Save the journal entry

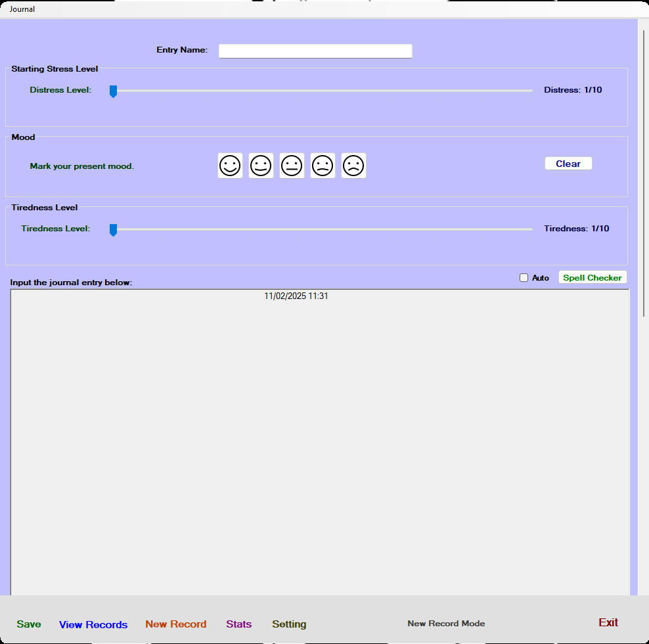pyautogui.click(x=28, y=624)
